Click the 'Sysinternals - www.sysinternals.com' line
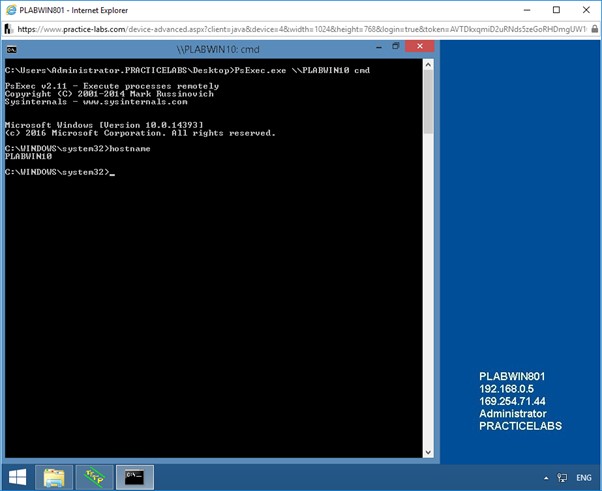The height and width of the screenshot is (491, 602). 96,102
